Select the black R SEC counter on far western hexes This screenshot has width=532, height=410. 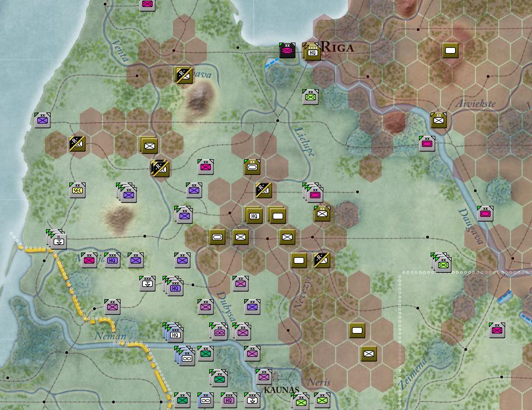click(77, 143)
